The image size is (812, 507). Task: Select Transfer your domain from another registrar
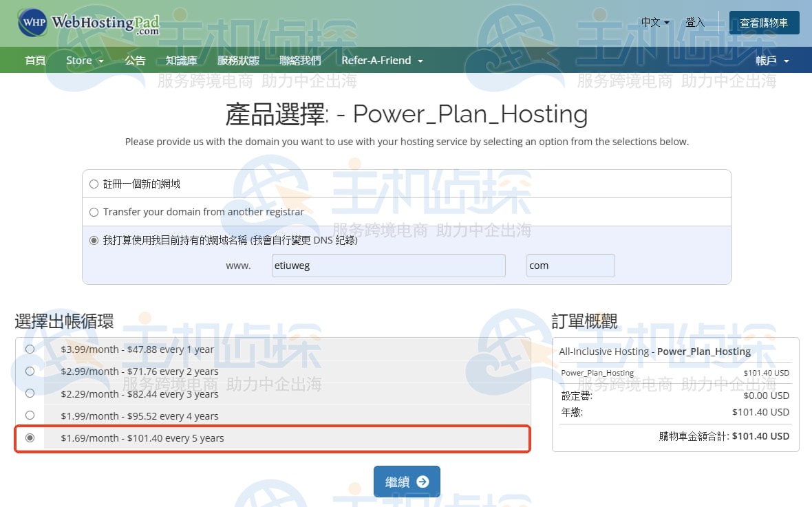[94, 212]
